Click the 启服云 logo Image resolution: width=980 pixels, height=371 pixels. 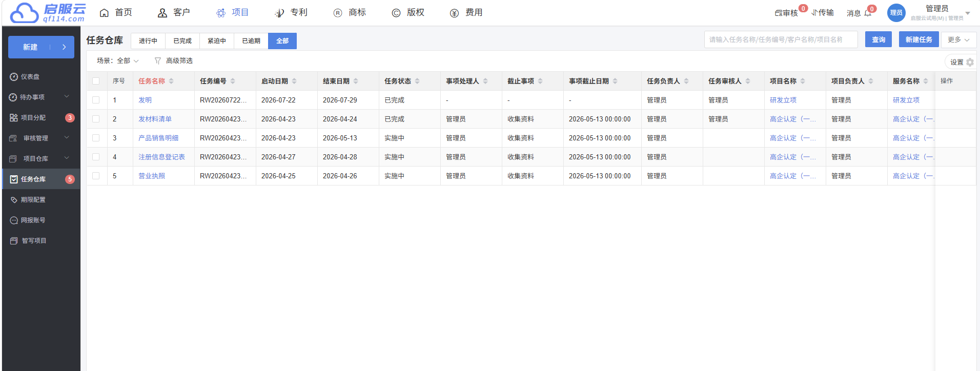tap(48, 13)
